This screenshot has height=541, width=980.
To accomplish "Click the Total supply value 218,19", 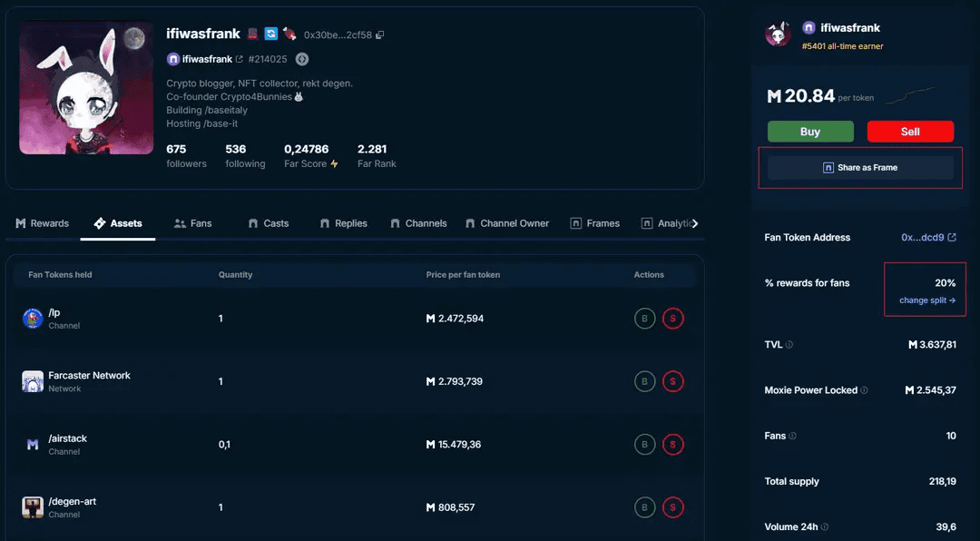I will [943, 482].
